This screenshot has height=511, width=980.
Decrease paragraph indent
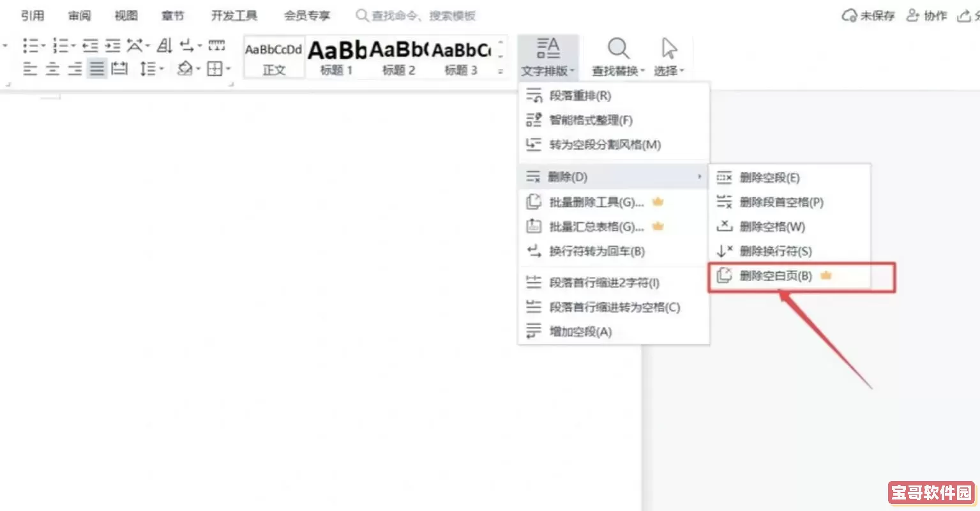tap(90, 45)
